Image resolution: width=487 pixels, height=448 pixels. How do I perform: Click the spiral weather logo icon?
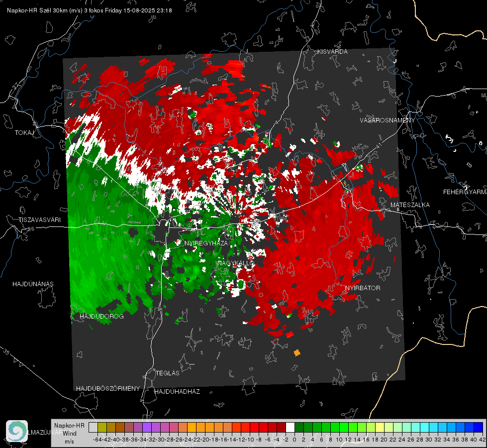pos(17,431)
